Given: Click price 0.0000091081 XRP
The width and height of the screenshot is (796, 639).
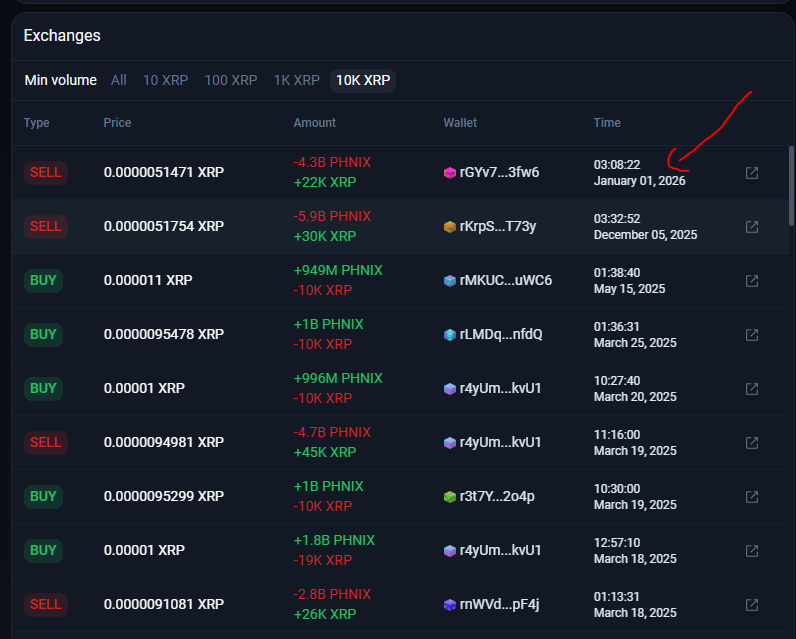Looking at the screenshot, I should click(x=163, y=604).
